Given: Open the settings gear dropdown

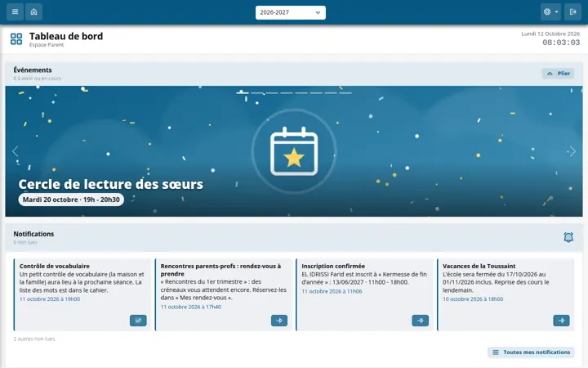Looking at the screenshot, I should (x=550, y=12).
